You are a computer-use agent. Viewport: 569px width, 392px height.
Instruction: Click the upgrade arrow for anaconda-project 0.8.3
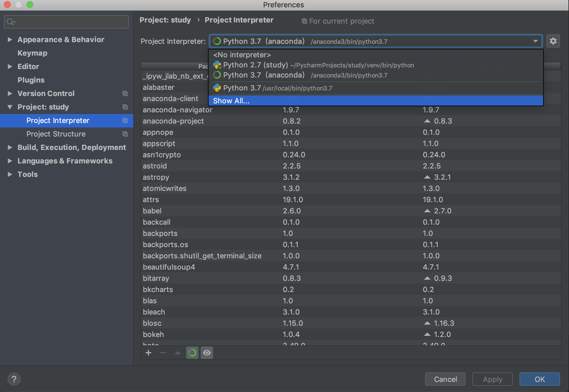pyautogui.click(x=427, y=121)
